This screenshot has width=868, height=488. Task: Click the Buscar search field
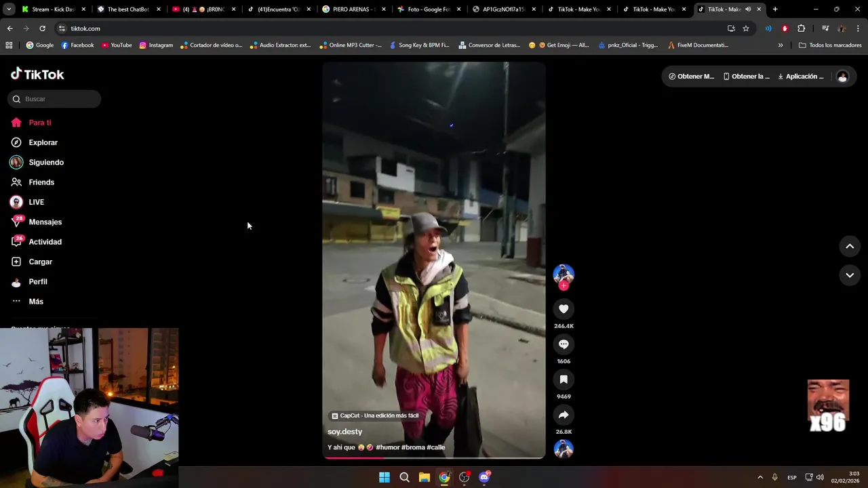coord(55,99)
